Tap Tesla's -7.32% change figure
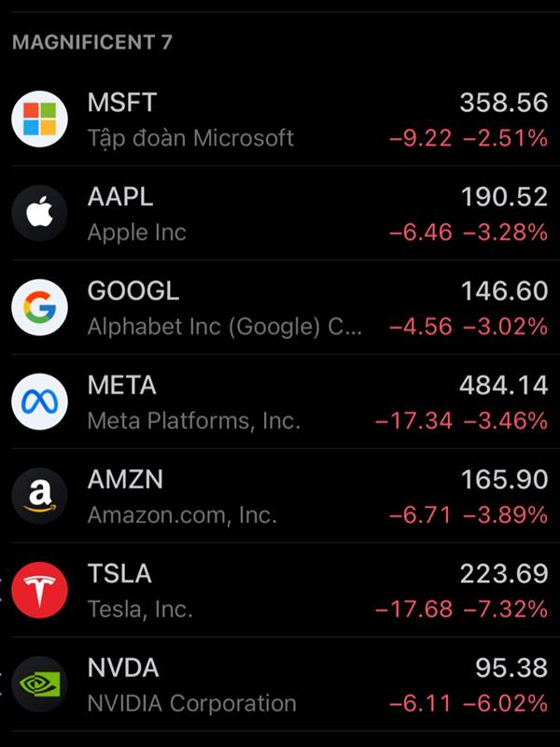This screenshot has width=560, height=747. point(505,610)
